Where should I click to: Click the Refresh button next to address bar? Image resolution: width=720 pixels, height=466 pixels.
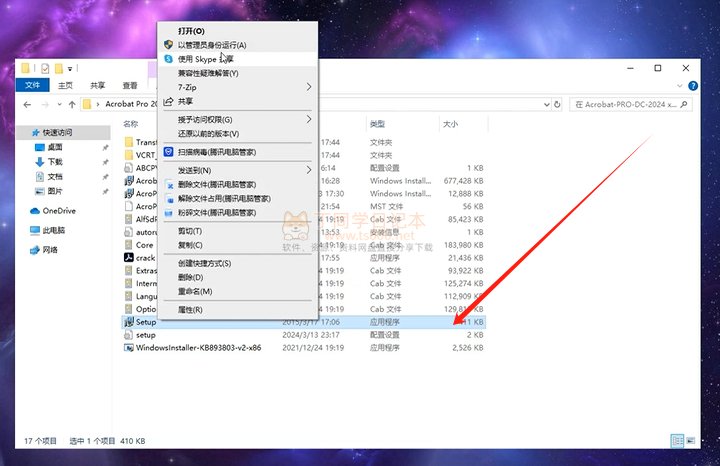click(x=557, y=105)
